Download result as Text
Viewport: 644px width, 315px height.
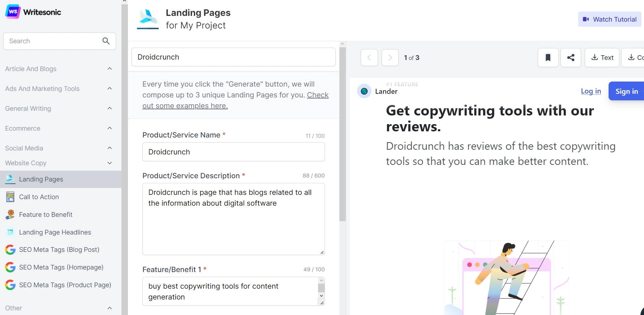602,57
